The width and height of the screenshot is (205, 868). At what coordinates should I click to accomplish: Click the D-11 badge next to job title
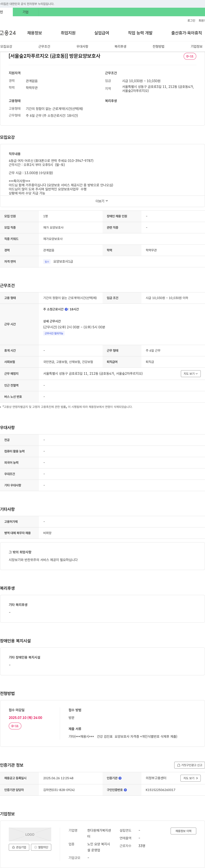coord(190,56)
